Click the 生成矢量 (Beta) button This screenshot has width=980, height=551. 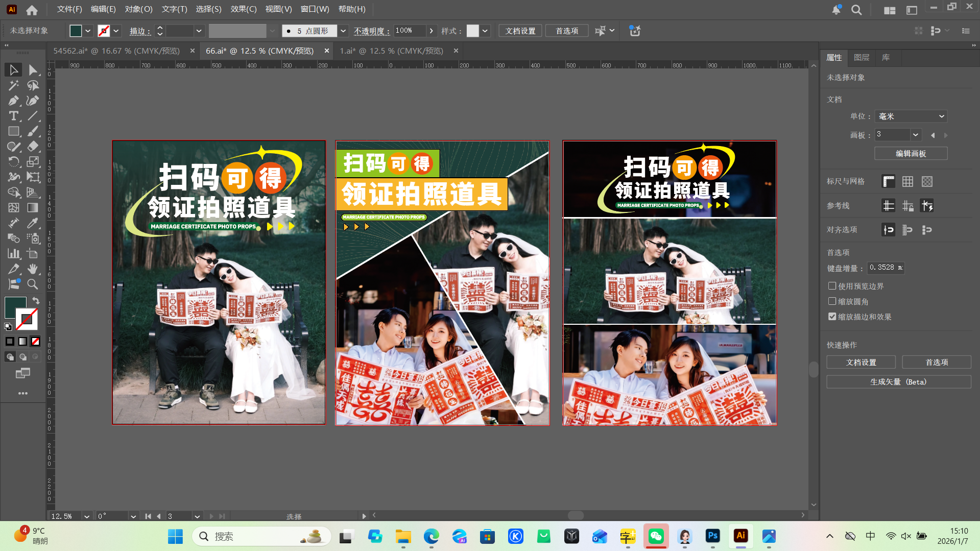(x=898, y=382)
